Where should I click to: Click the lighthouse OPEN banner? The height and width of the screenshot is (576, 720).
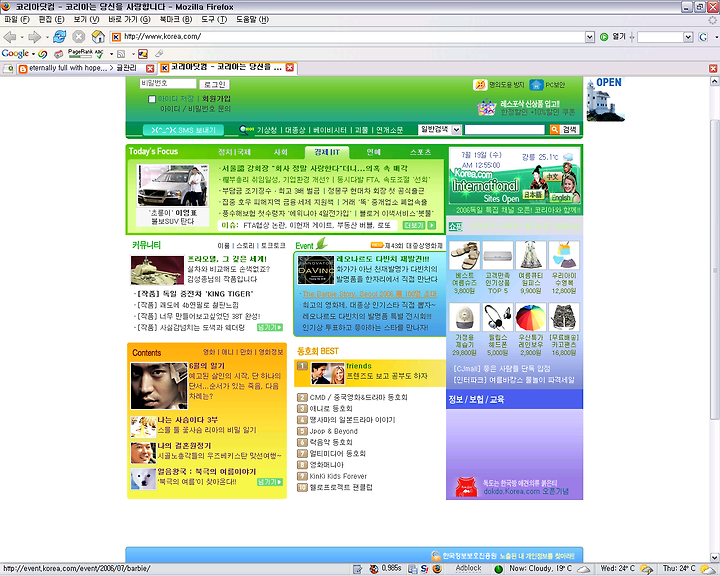tap(606, 100)
